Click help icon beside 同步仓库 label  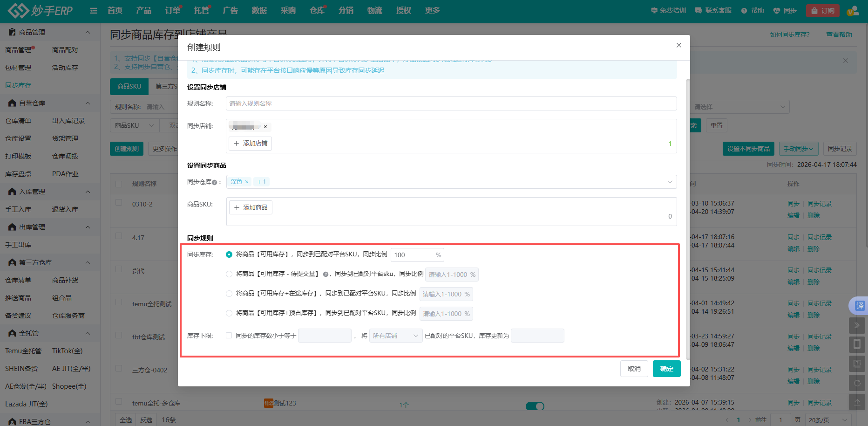pos(214,182)
